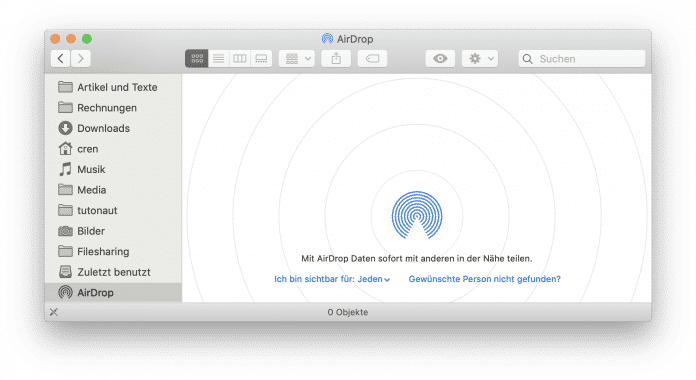Click the Edit Tags toolbar icon
This screenshot has height=380, width=696.
click(x=372, y=59)
